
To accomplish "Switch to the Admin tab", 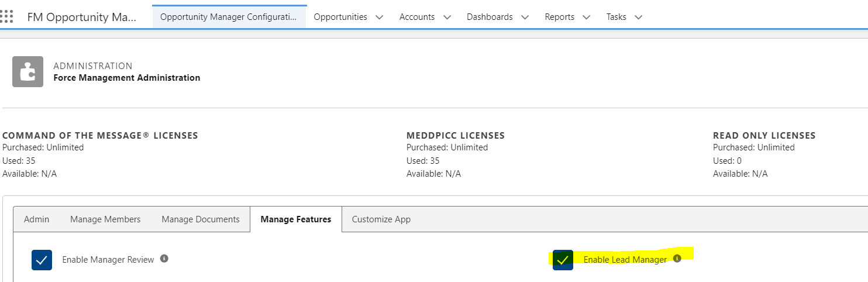I will (36, 219).
